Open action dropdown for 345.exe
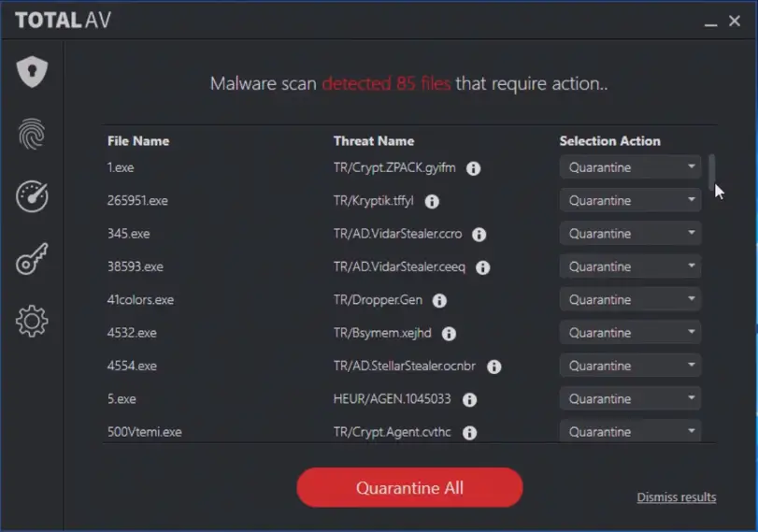 (630, 234)
